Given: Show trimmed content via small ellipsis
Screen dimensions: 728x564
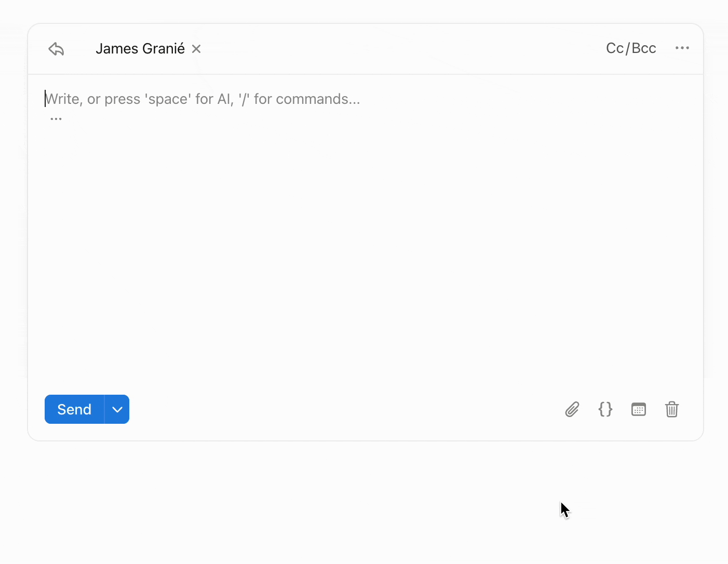Looking at the screenshot, I should pos(56,119).
